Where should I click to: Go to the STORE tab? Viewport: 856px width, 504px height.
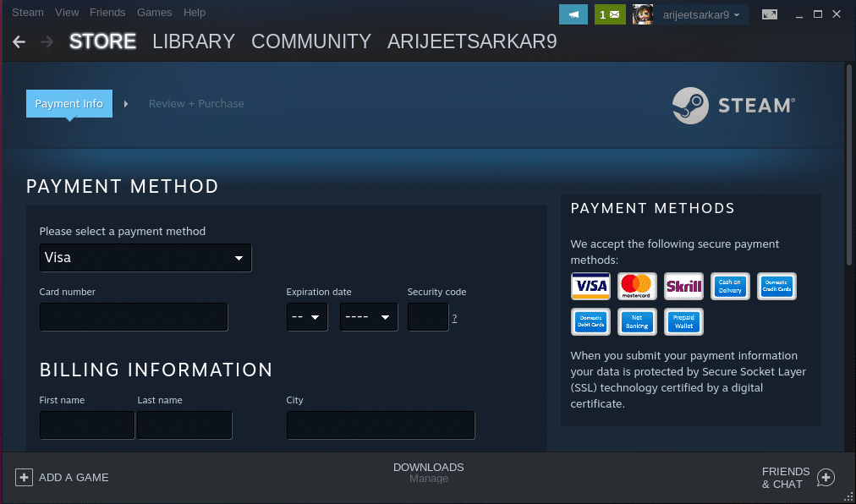pyautogui.click(x=102, y=42)
